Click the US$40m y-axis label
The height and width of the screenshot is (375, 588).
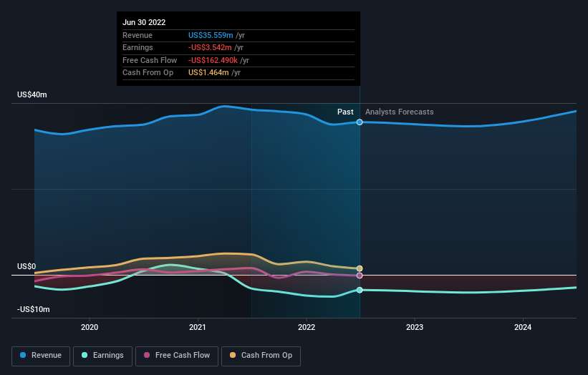pos(32,94)
